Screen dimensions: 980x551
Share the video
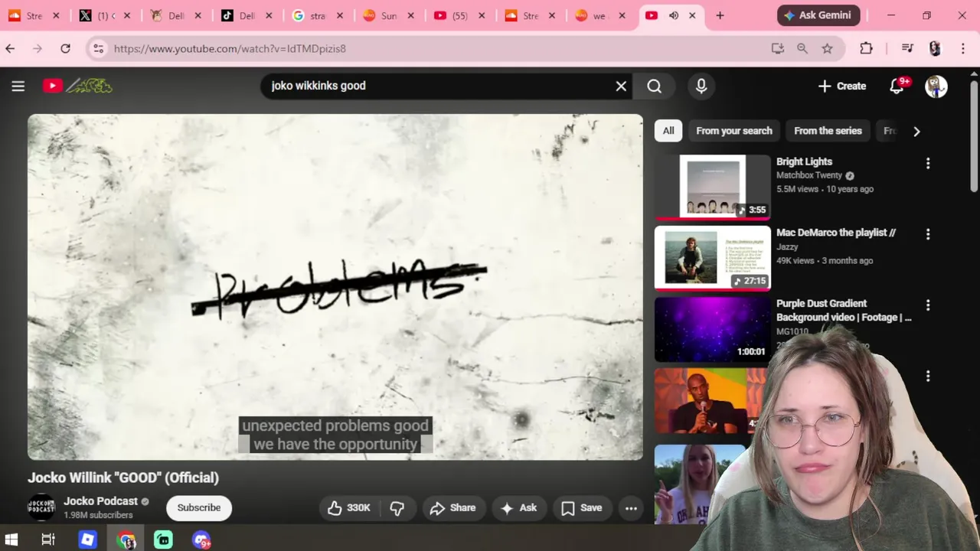coord(453,507)
